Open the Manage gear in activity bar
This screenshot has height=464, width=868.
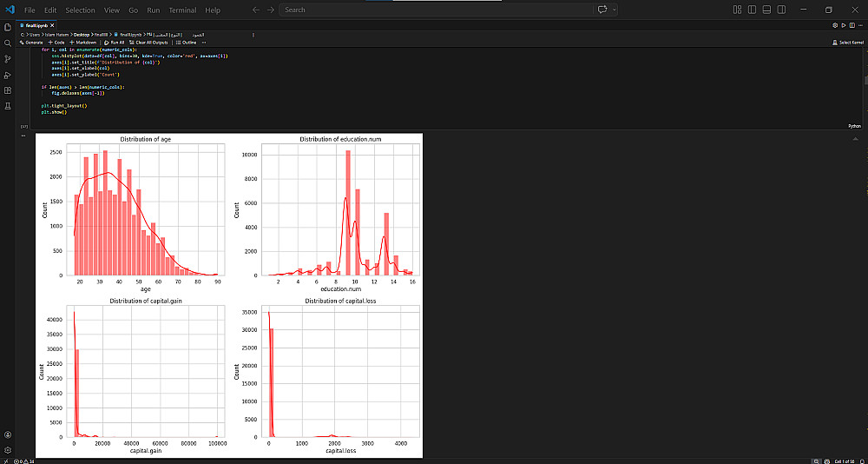[x=8, y=449]
